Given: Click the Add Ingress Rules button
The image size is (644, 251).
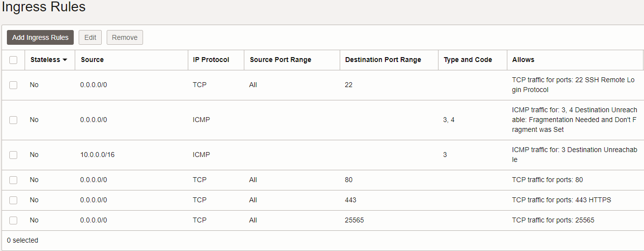Looking at the screenshot, I should pyautogui.click(x=40, y=37).
